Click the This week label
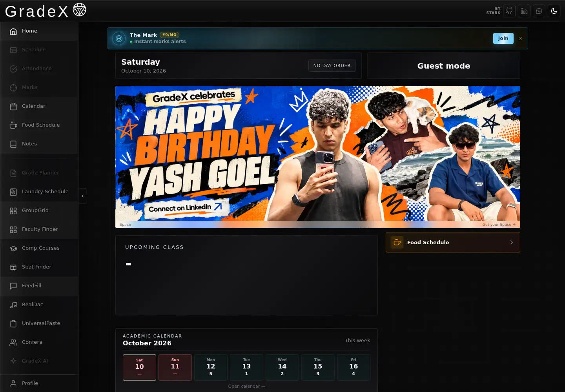 [x=357, y=340]
